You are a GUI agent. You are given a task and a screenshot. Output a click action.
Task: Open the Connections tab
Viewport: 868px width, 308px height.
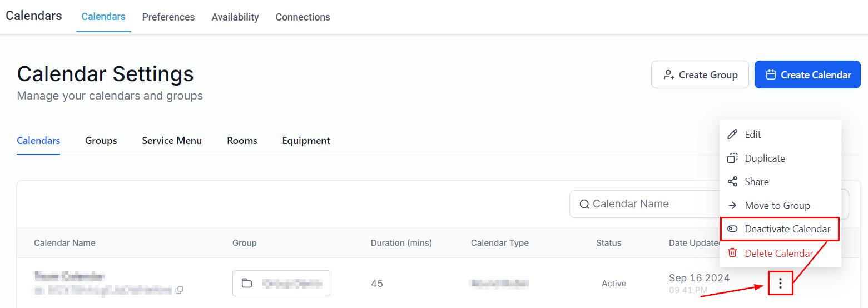click(302, 17)
